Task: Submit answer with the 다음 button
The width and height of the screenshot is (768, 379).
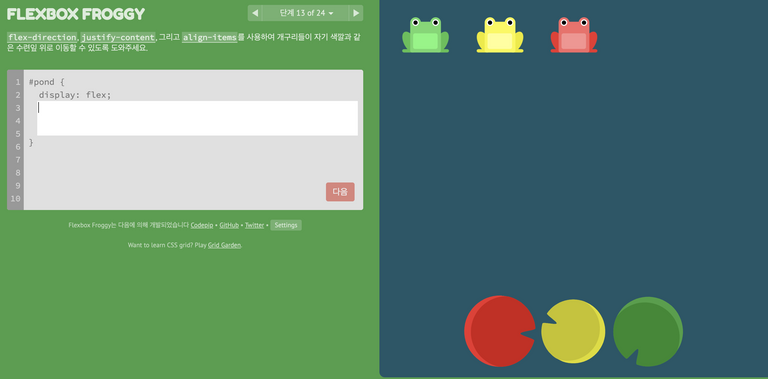Action: click(340, 192)
